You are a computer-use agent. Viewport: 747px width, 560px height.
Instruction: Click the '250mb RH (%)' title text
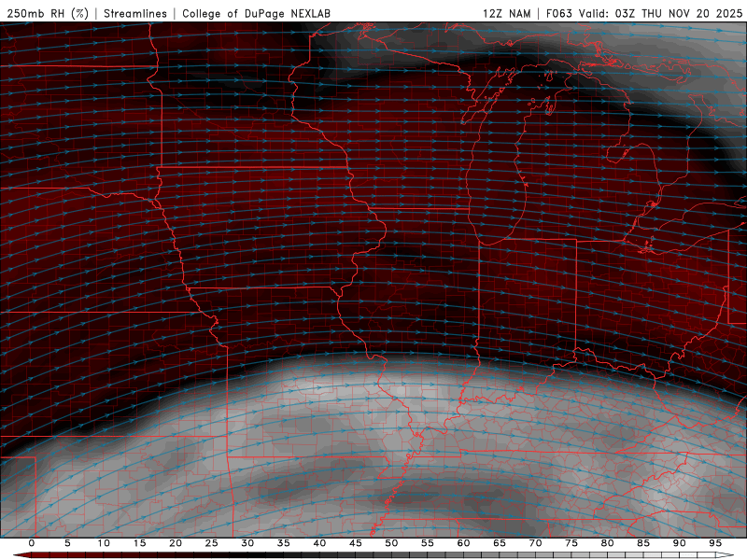[48, 13]
